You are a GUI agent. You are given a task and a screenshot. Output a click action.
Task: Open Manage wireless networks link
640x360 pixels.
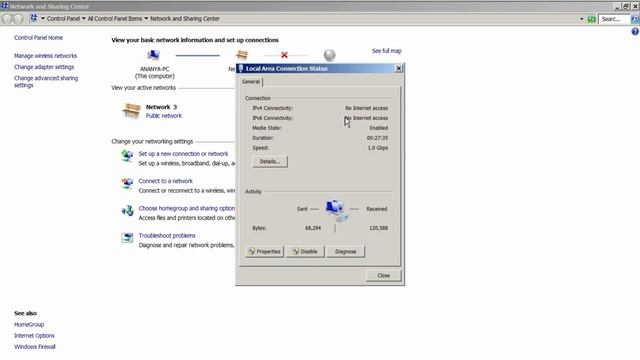[45, 56]
